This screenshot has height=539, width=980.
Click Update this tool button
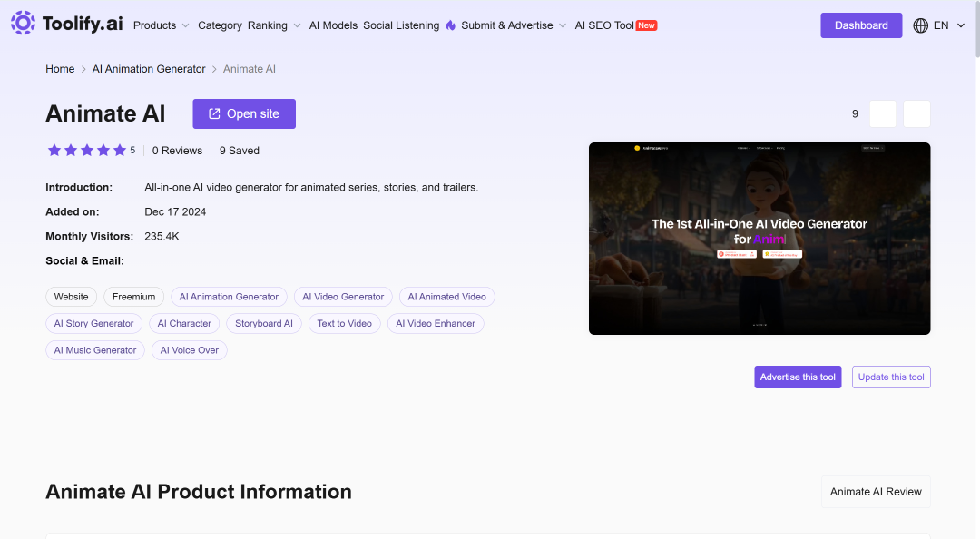pos(891,377)
